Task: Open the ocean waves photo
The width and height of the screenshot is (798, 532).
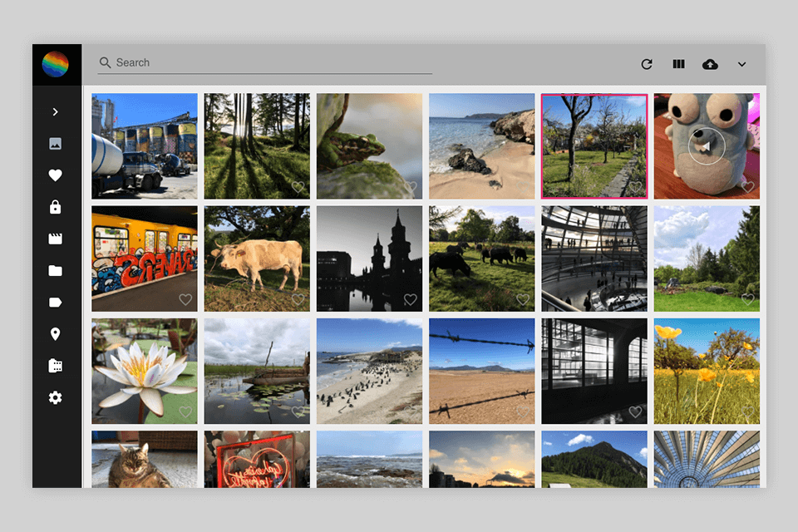Action: point(369,459)
